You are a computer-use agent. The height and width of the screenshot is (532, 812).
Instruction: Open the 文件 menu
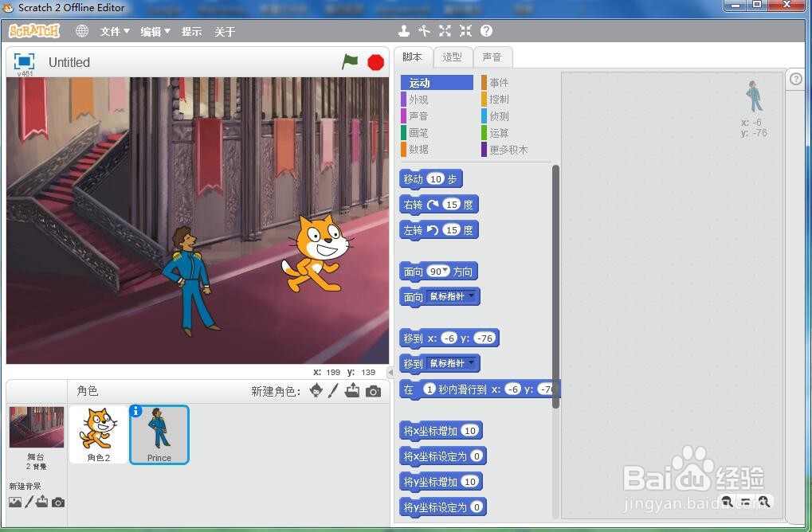[x=115, y=32]
